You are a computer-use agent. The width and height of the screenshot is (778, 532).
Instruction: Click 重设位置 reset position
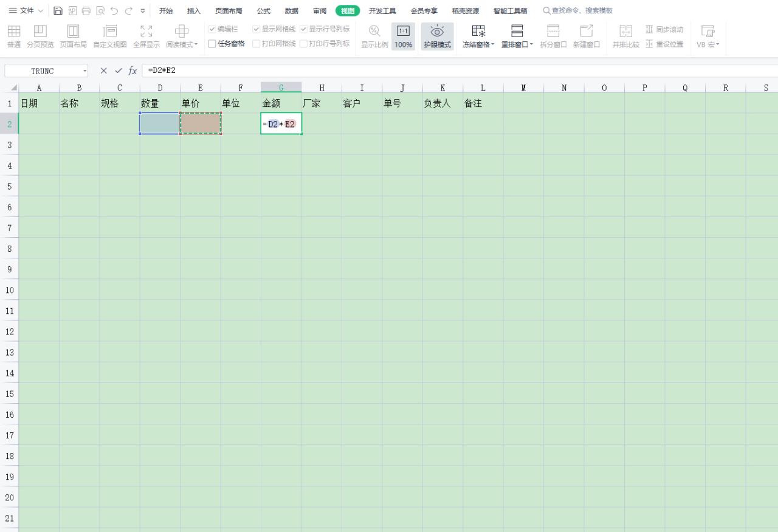(x=664, y=44)
